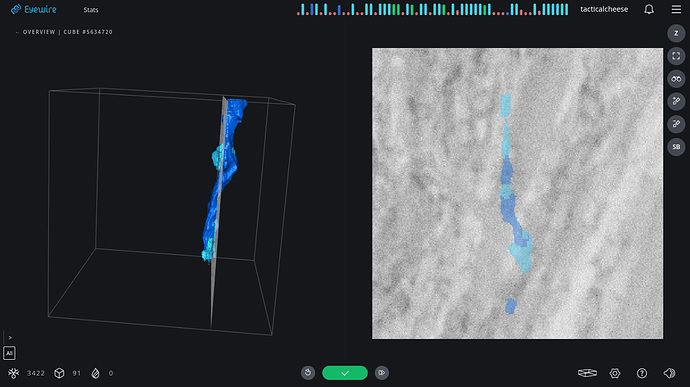690x387 pixels.
Task: Reset the cube with undo button
Action: tap(308, 373)
